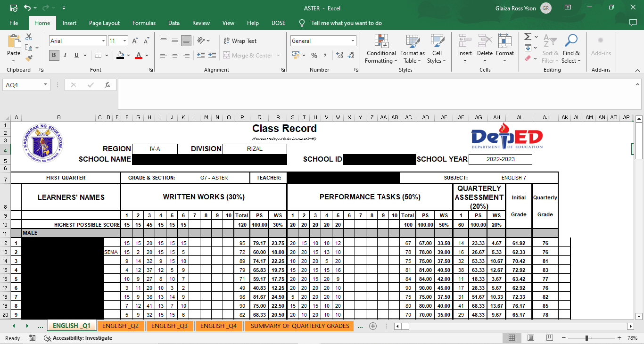Expand the Name Box dropdown arrow
The height and width of the screenshot is (344, 644).
[46, 85]
